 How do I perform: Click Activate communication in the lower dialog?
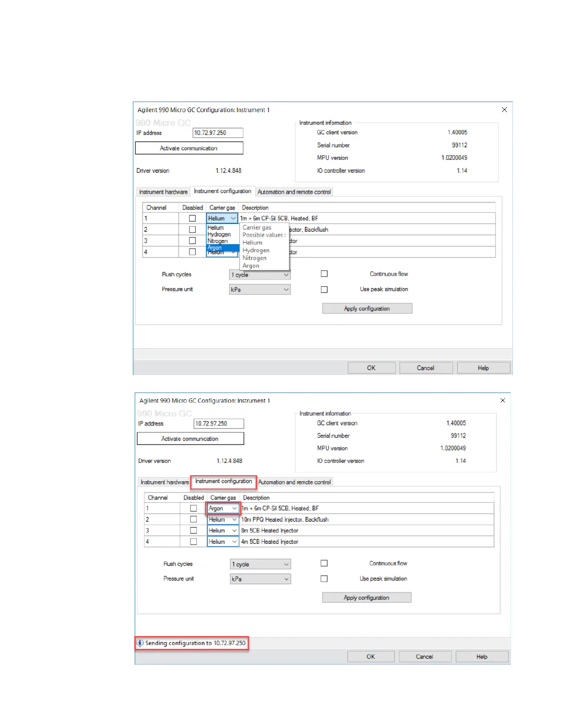[190, 438]
